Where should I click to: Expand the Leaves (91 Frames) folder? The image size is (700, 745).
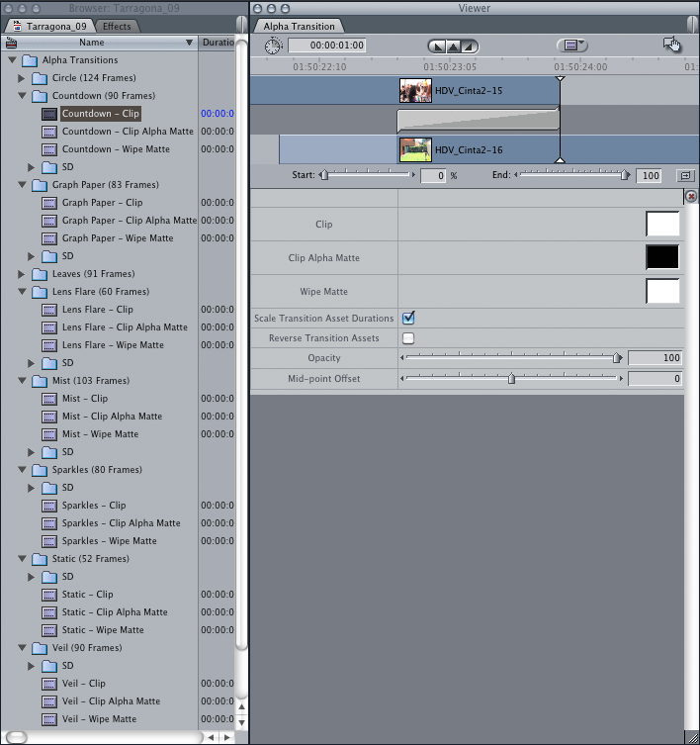pyautogui.click(x=22, y=274)
